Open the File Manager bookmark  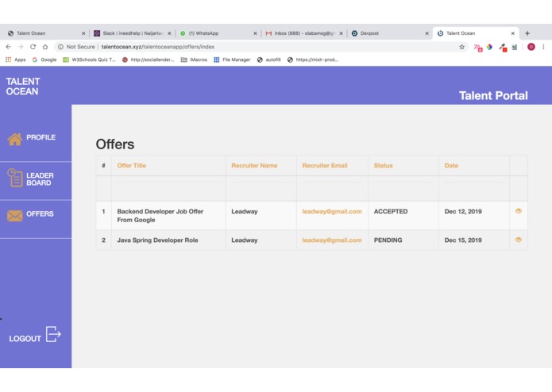[x=232, y=60]
